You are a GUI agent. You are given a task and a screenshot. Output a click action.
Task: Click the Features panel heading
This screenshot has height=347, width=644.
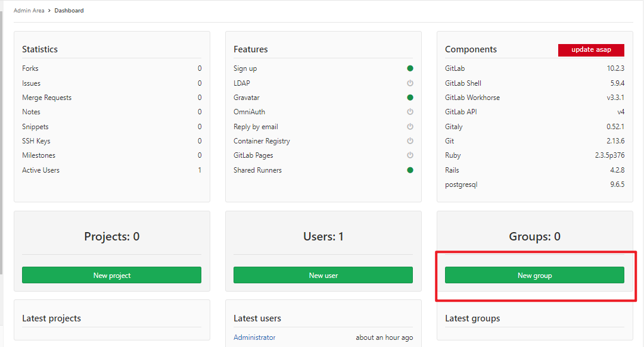tap(251, 49)
